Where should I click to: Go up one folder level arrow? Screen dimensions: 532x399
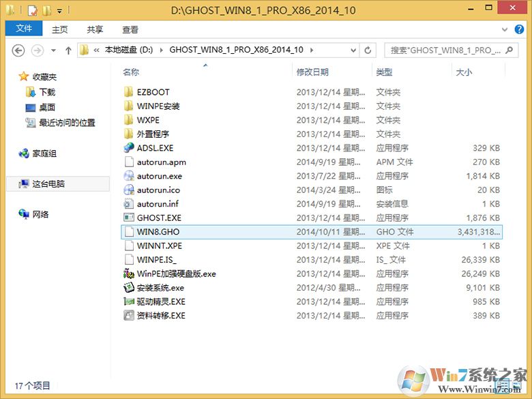pos(68,50)
